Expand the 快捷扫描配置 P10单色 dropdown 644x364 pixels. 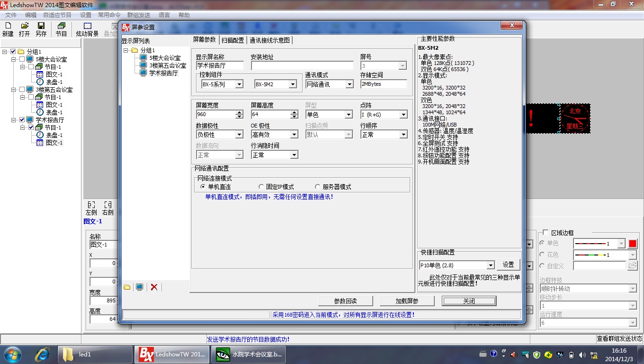point(490,265)
